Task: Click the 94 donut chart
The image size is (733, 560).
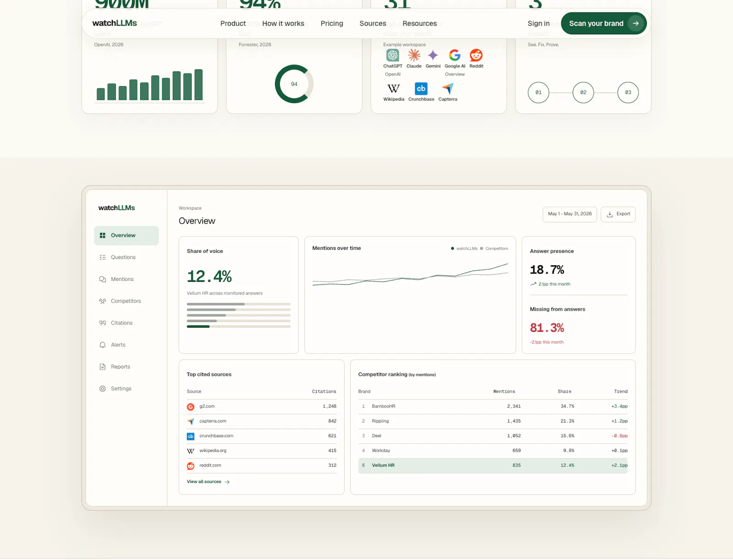Action: (294, 84)
